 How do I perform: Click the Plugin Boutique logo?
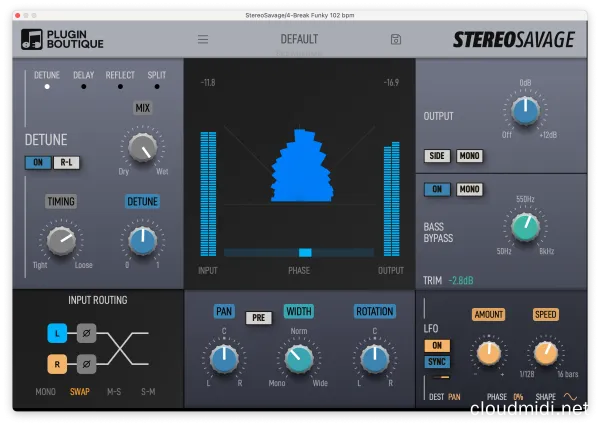[x=62, y=39]
